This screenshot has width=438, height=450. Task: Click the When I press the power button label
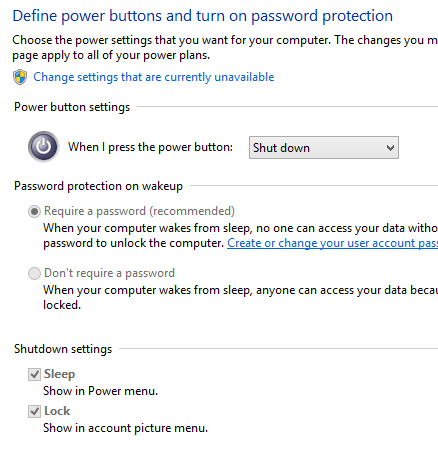click(150, 147)
